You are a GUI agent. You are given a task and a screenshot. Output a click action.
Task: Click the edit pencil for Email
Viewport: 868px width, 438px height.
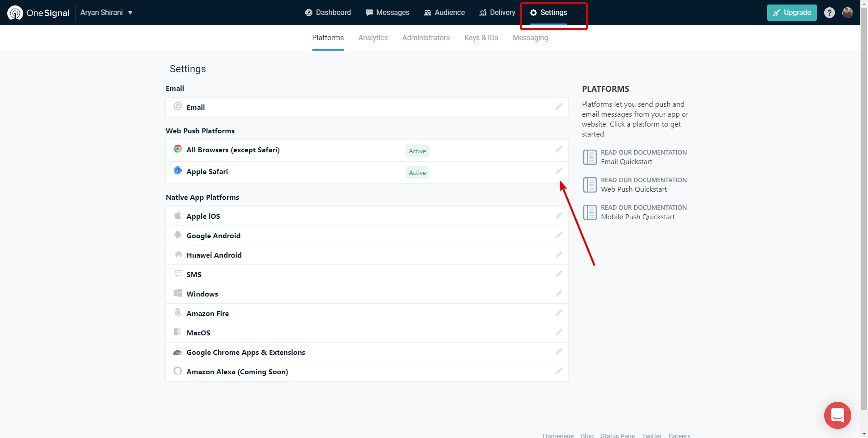559,107
